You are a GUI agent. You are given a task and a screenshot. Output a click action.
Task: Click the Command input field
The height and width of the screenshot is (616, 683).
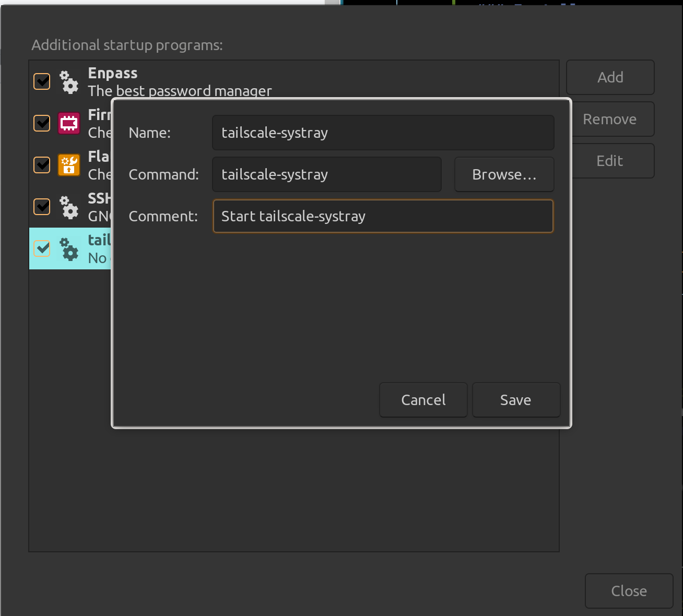pos(327,174)
